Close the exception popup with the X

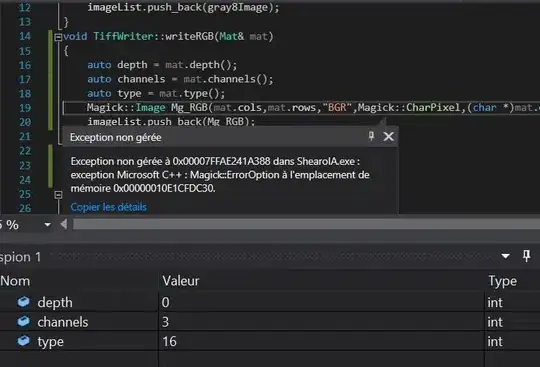[388, 137]
